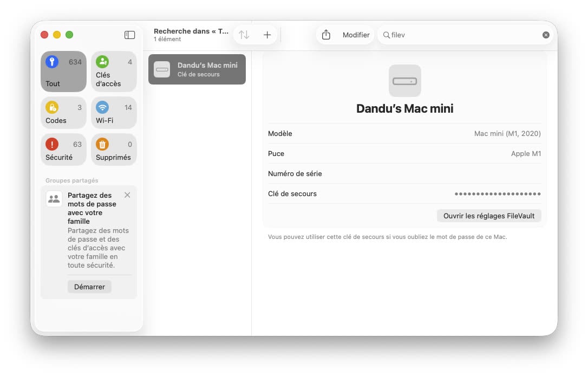
Task: Open the Clés d'accès category
Action: pos(114,72)
